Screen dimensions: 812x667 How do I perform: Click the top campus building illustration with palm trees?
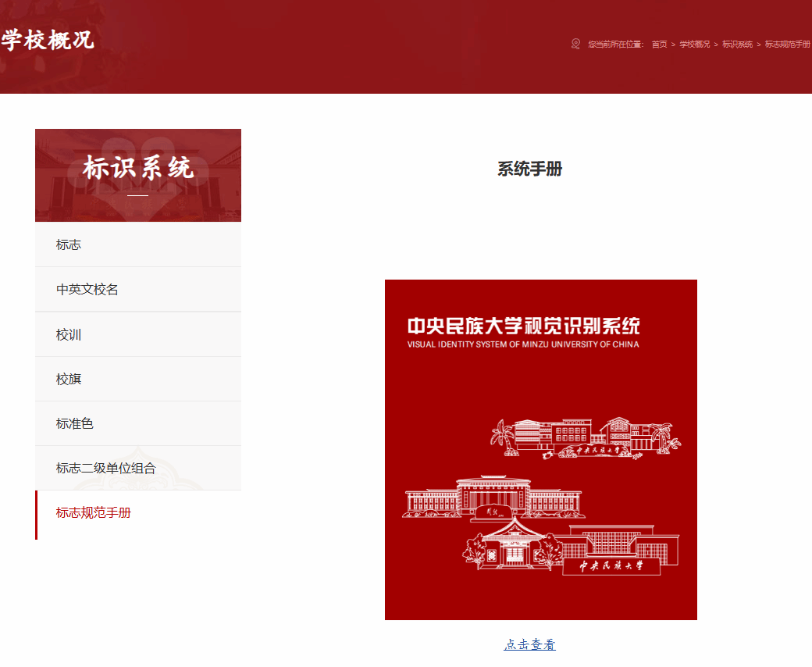[586, 437]
